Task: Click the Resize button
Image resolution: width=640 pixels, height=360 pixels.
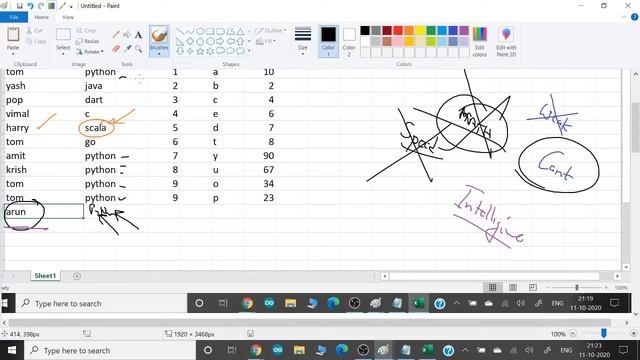Action: [87, 41]
